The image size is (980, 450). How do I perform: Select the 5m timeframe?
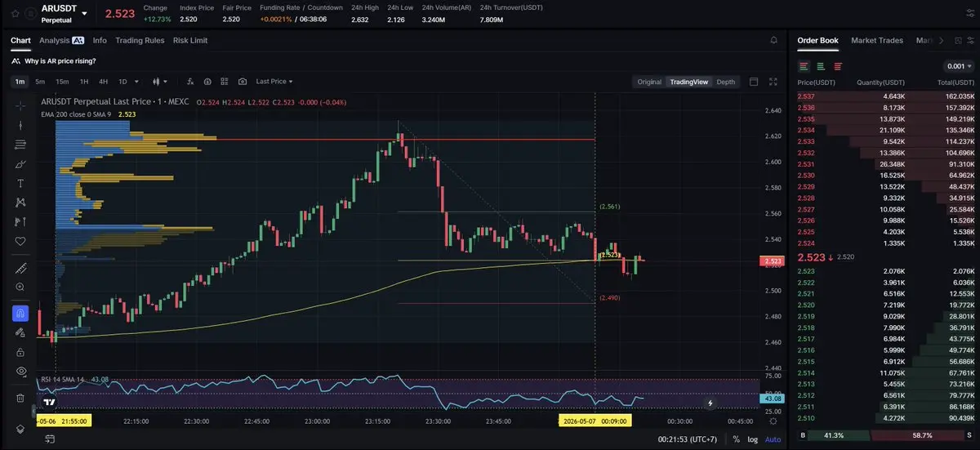(40, 82)
